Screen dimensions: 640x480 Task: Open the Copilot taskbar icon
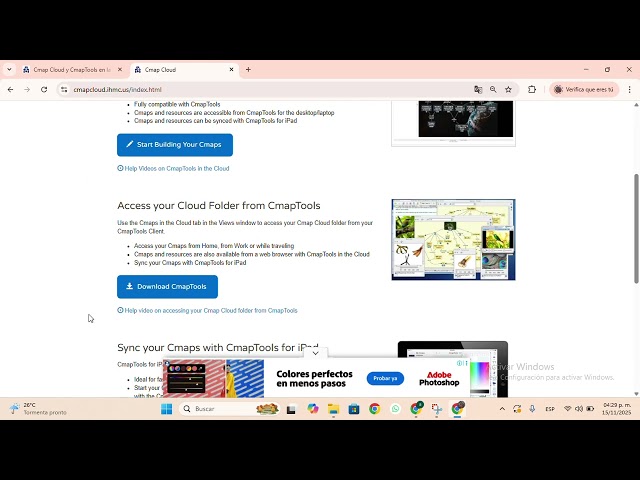click(313, 409)
